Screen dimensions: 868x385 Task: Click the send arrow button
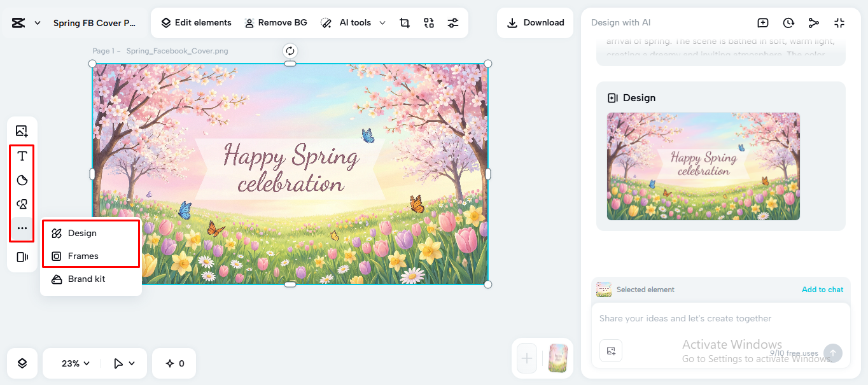pos(832,353)
